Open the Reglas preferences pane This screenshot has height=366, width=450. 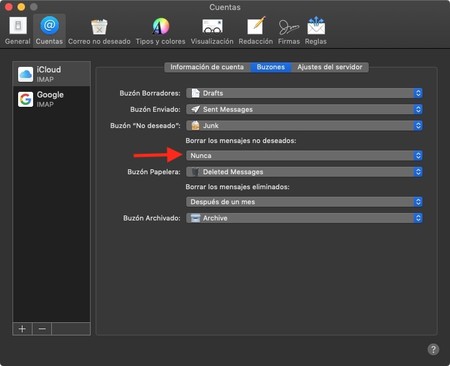point(316,31)
